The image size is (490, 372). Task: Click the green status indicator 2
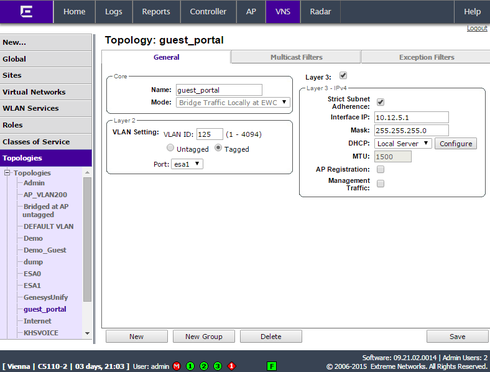pyautogui.click(x=204, y=366)
